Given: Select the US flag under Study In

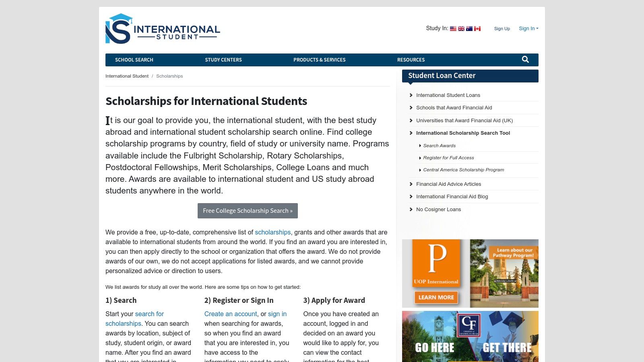Looking at the screenshot, I should click(453, 28).
